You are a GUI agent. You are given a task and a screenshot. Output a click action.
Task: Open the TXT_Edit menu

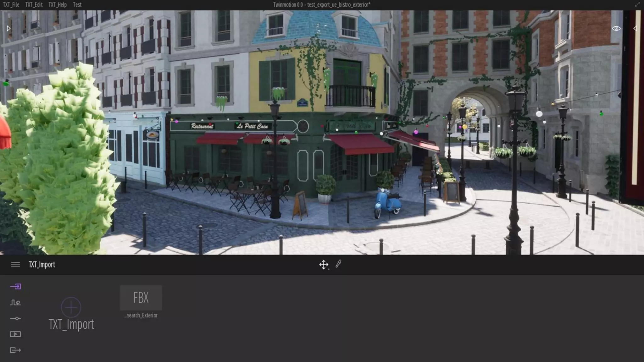[34, 5]
